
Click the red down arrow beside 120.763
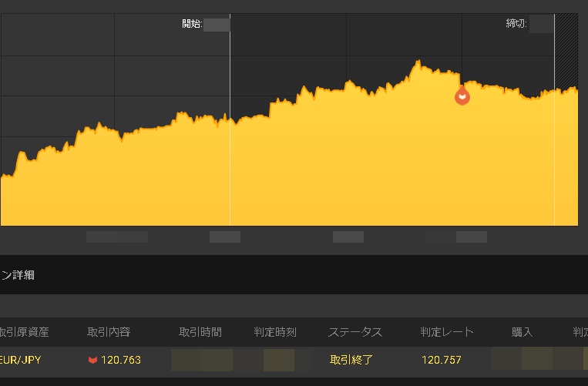coord(92,360)
